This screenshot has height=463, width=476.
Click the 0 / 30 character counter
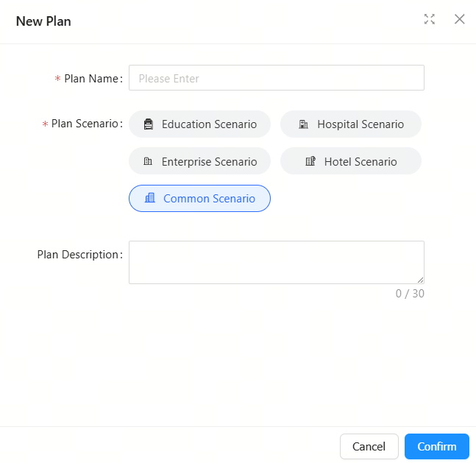click(x=410, y=294)
